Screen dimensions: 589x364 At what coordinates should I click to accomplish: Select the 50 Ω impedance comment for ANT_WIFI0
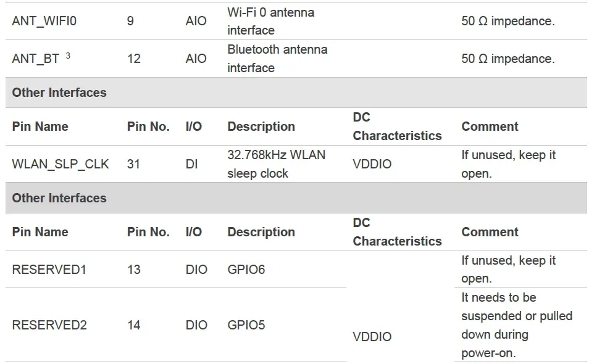[x=508, y=21]
